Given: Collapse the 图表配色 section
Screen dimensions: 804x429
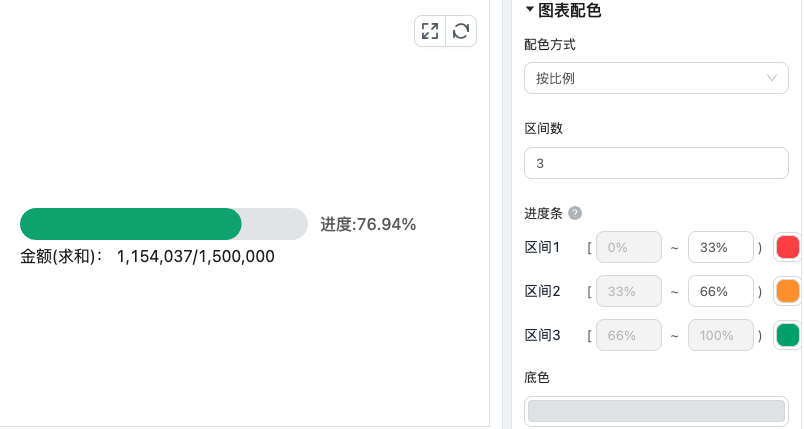Looking at the screenshot, I should 530,9.
